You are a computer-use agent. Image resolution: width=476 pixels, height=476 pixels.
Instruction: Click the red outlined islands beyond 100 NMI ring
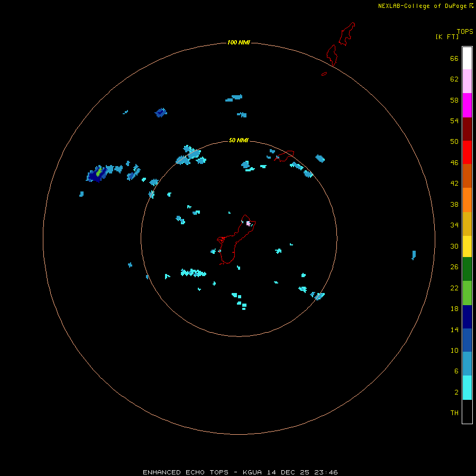pyautogui.click(x=340, y=44)
